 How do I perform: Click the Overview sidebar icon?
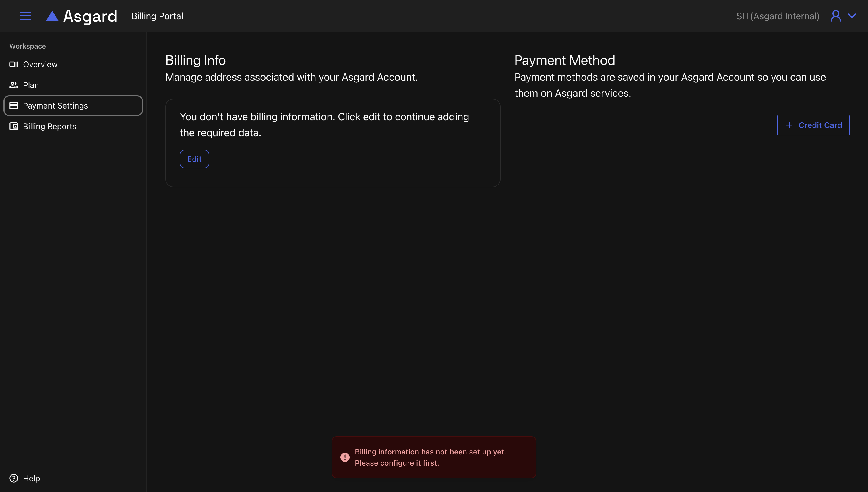tap(13, 64)
